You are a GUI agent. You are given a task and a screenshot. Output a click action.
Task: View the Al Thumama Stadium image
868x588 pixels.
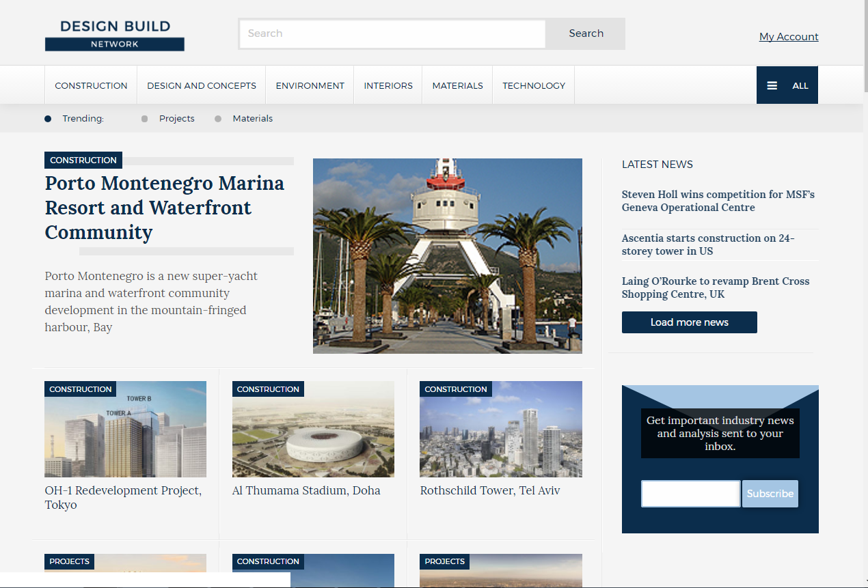[313, 429]
